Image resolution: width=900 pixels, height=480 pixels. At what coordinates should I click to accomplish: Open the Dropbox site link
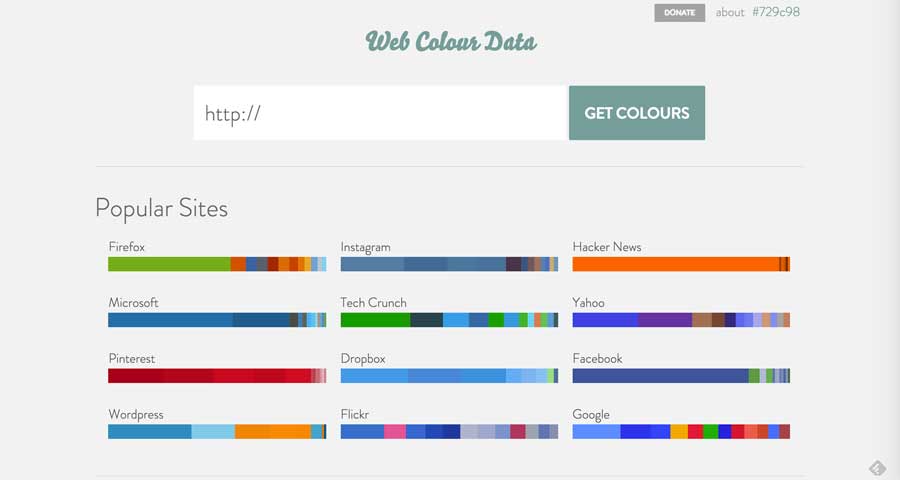[x=363, y=358]
